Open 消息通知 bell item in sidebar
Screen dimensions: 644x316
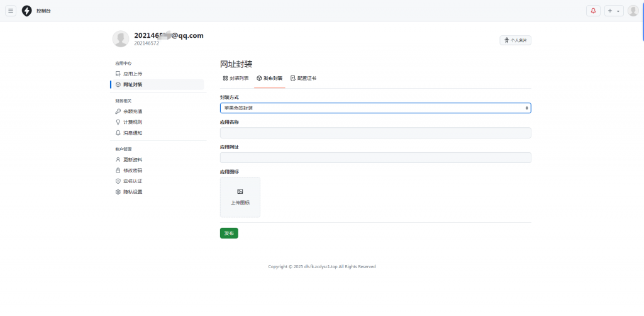coord(157,133)
